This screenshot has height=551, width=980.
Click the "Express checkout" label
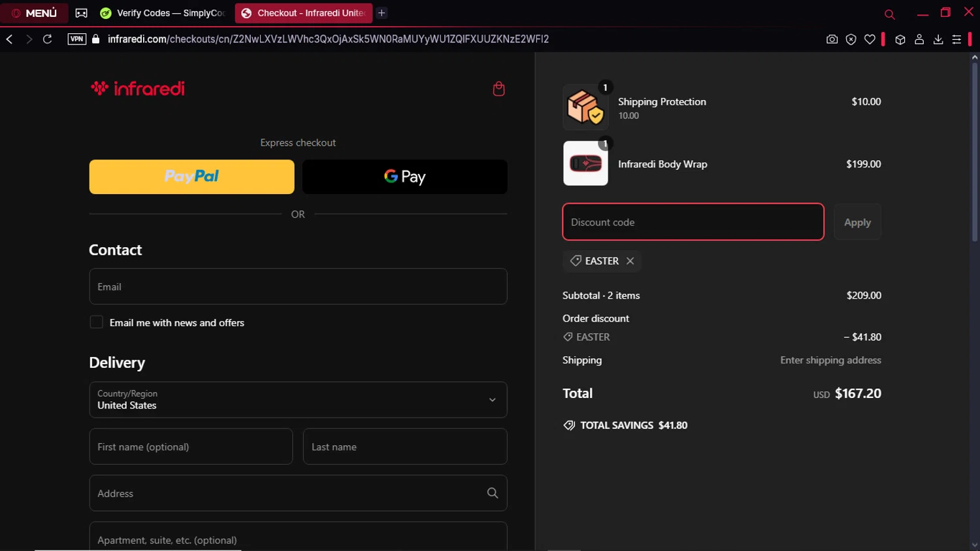(x=298, y=142)
